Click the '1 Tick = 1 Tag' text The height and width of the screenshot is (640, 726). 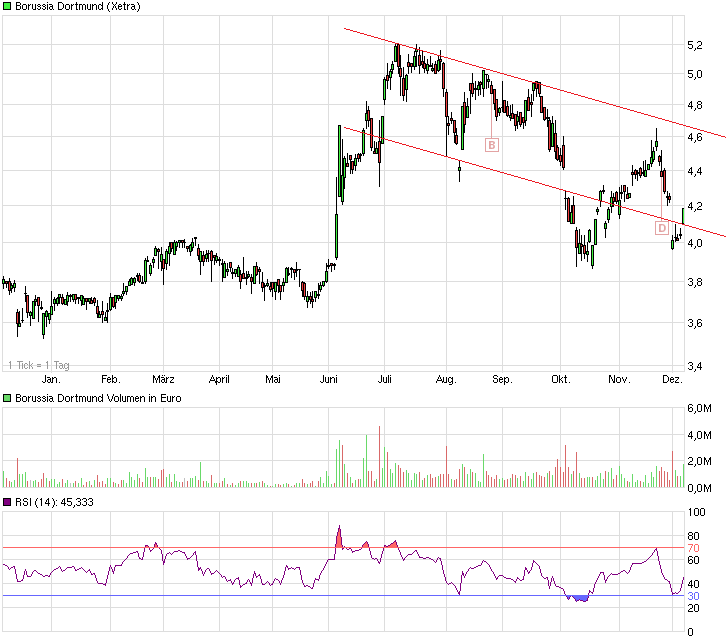point(36,365)
